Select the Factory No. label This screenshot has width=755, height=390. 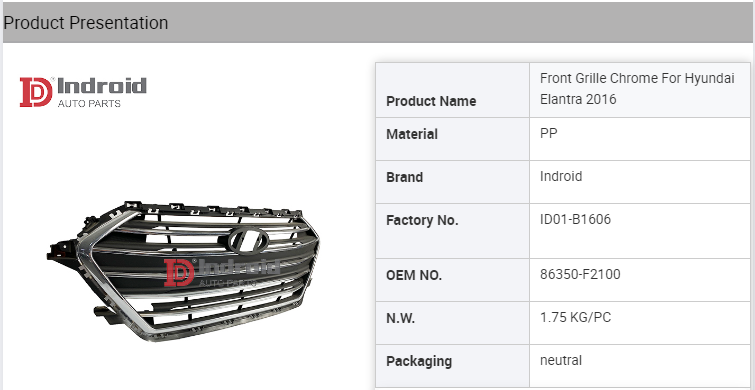point(422,221)
